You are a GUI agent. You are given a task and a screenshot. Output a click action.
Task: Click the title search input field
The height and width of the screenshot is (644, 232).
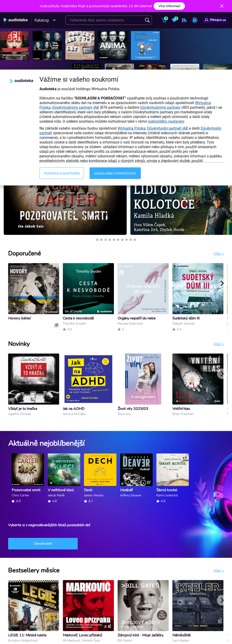[105, 20]
